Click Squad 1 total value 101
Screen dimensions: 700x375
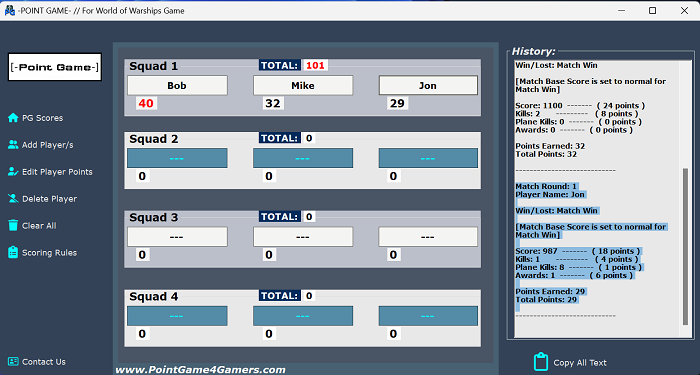[315, 65]
